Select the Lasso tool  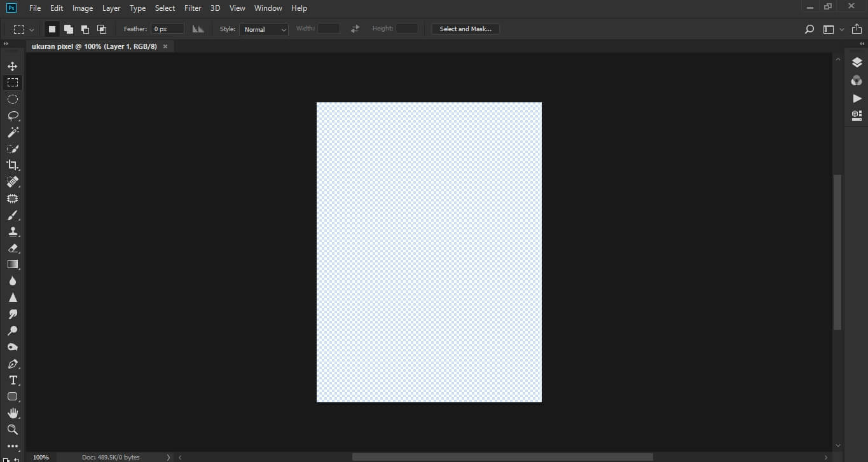[12, 115]
